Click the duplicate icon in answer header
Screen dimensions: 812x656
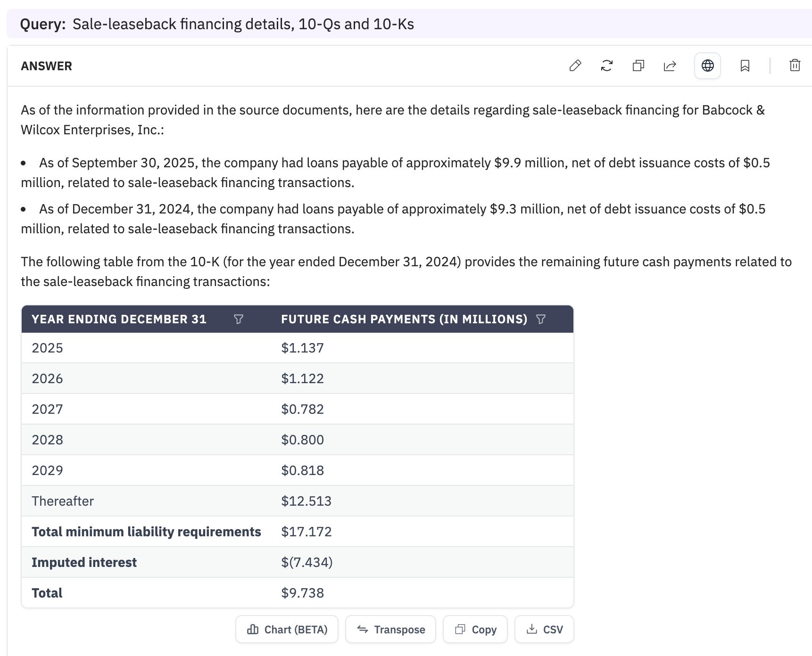[x=638, y=66]
